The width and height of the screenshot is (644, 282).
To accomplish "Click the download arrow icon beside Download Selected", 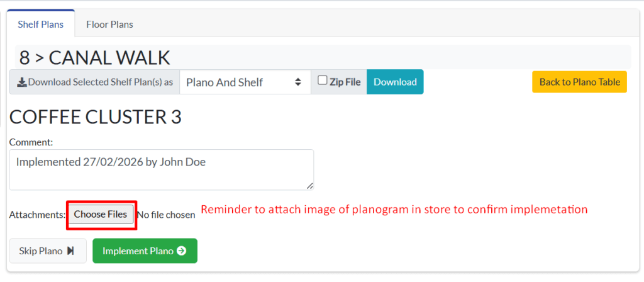I will (21, 82).
